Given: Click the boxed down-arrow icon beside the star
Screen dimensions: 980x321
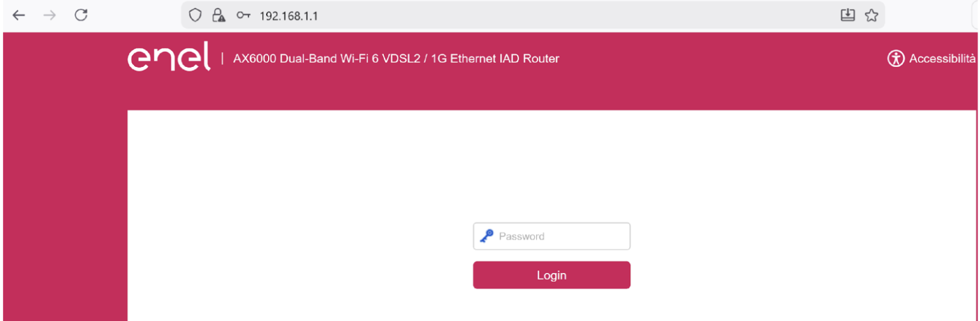Looking at the screenshot, I should 848,15.
